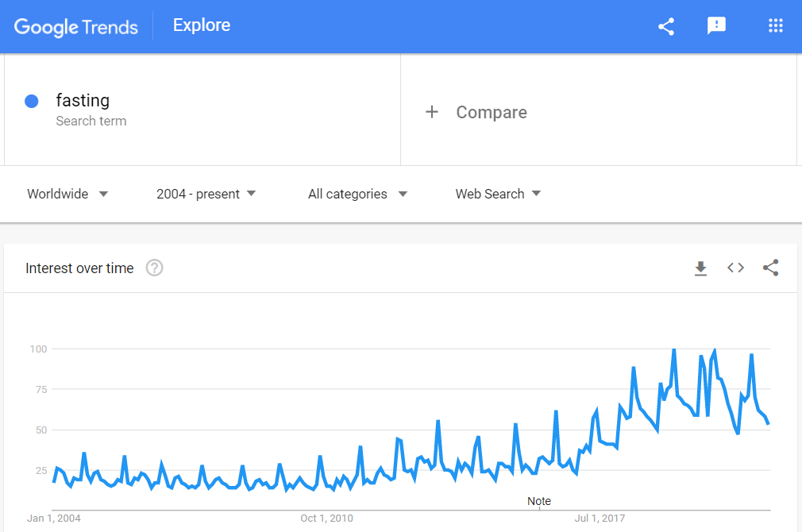Open the 2004 - present time range dropdown

click(206, 194)
